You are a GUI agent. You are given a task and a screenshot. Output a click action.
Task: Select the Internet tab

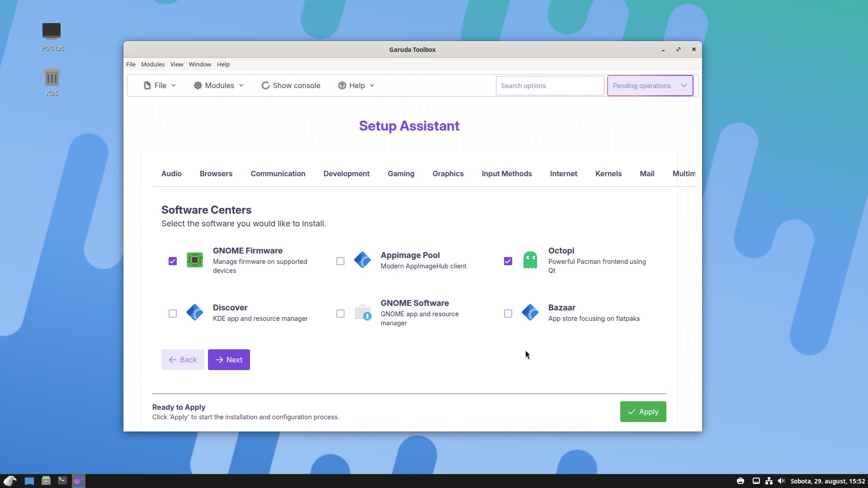coord(564,174)
